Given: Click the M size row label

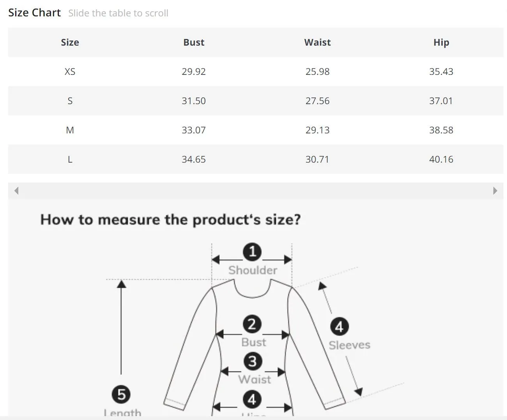Looking at the screenshot, I should (70, 130).
